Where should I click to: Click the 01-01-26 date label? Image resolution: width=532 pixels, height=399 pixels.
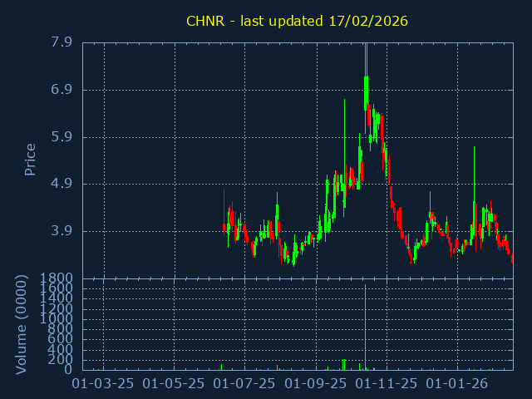458,384
